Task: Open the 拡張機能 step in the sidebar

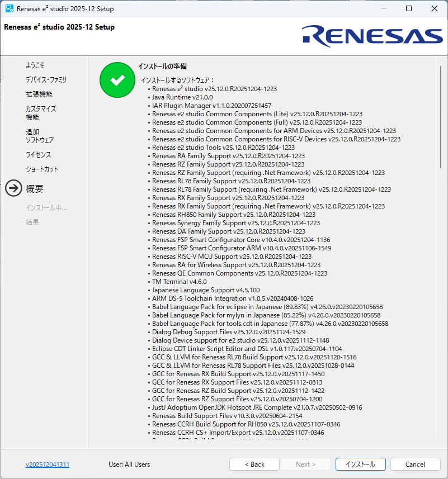Action: pyautogui.click(x=39, y=94)
